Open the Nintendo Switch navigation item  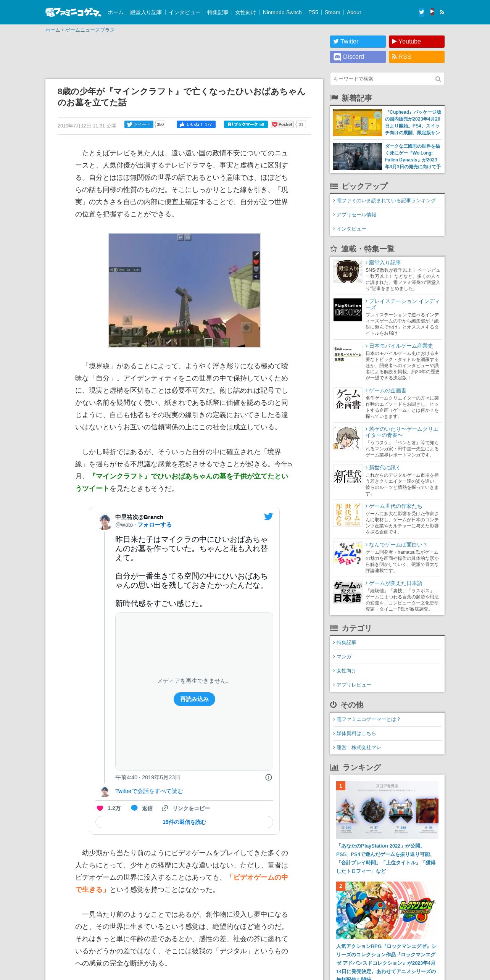click(x=282, y=12)
